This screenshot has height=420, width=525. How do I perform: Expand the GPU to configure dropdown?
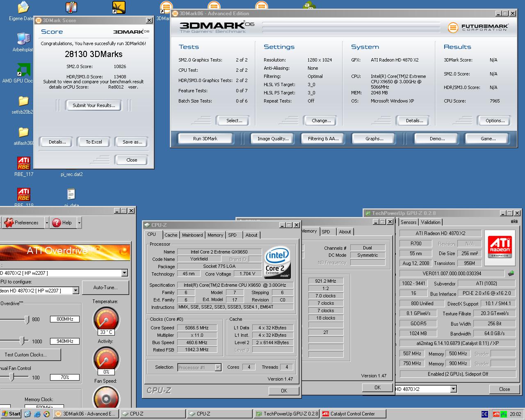(75, 290)
